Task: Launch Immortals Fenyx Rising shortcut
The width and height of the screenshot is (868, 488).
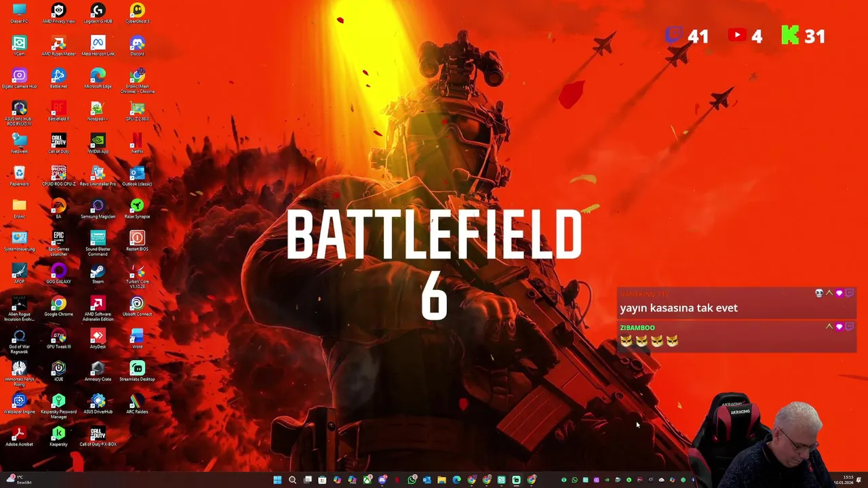Action: pyautogui.click(x=19, y=373)
